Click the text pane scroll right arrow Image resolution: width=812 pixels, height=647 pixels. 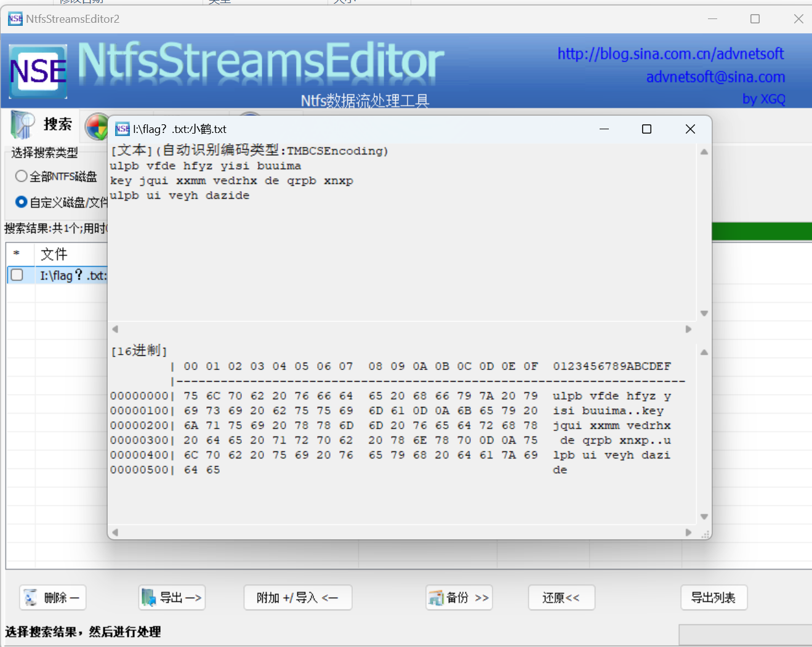pyautogui.click(x=688, y=329)
